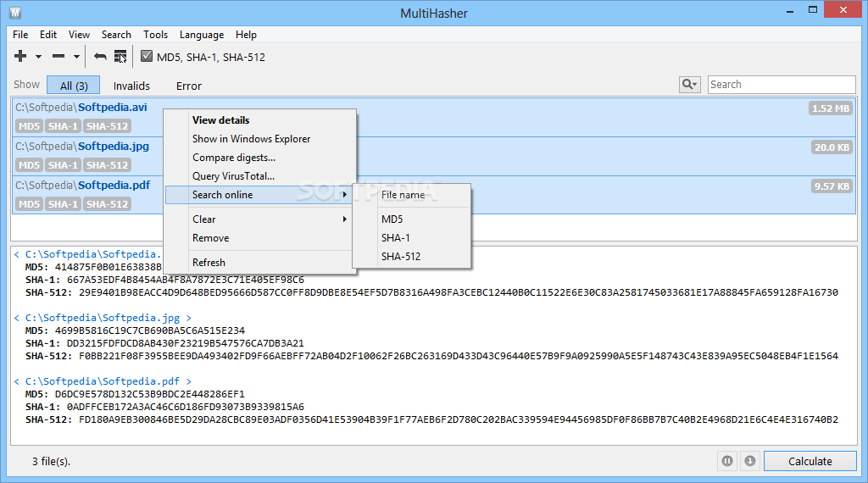868x483 pixels.
Task: Select the Softpedia.pdf file row
Action: 434,195
